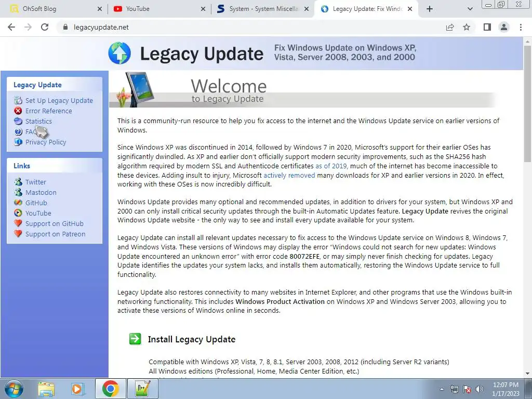Open a new browser tab

[430, 9]
